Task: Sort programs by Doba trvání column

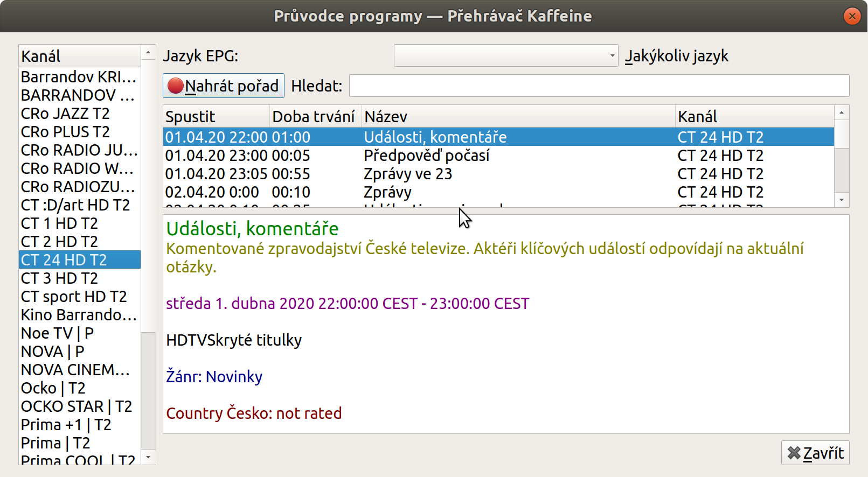Action: coord(315,116)
